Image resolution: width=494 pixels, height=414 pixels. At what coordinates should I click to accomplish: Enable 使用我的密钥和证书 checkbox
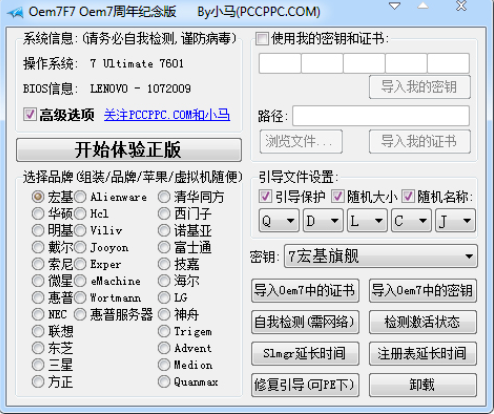(x=262, y=39)
